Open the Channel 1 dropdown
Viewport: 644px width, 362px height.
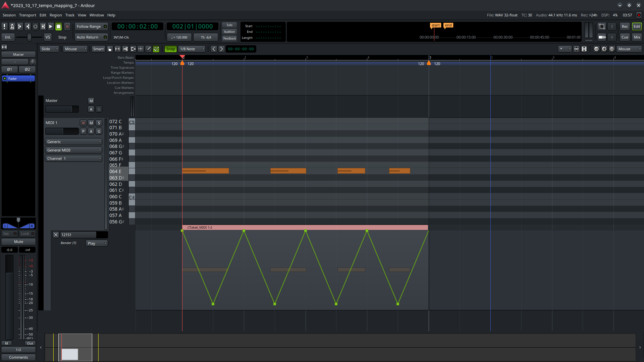coord(73,159)
